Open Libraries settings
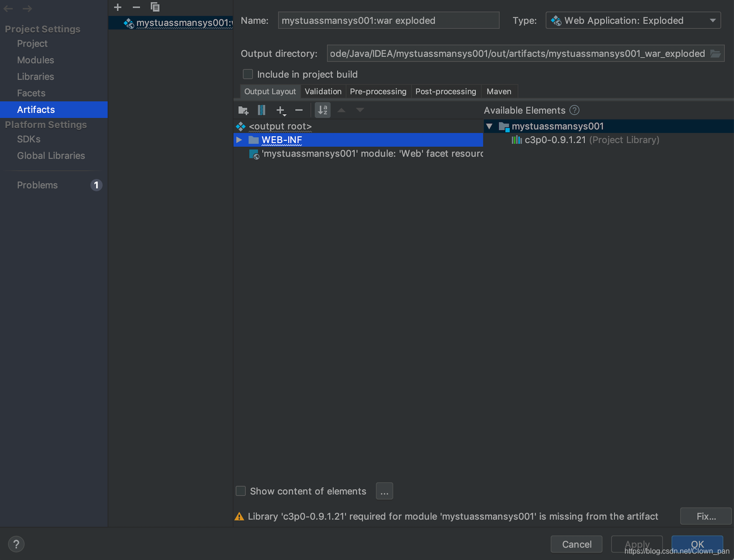 [36, 76]
